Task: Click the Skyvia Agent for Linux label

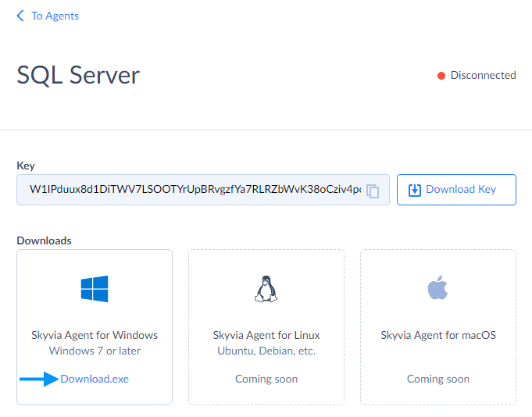Action: [266, 335]
